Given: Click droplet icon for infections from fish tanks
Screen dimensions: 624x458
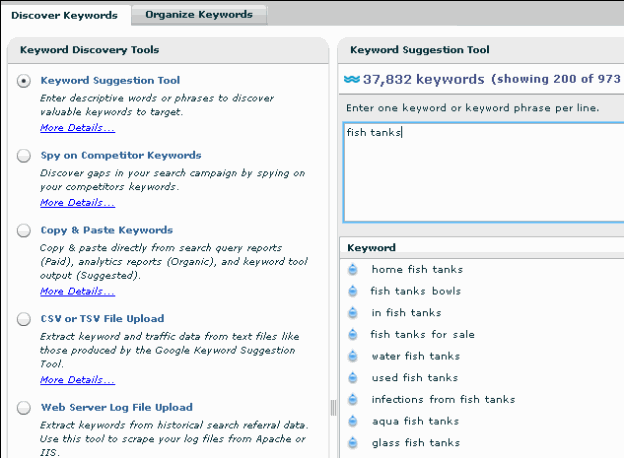Looking at the screenshot, I should 352,400.
